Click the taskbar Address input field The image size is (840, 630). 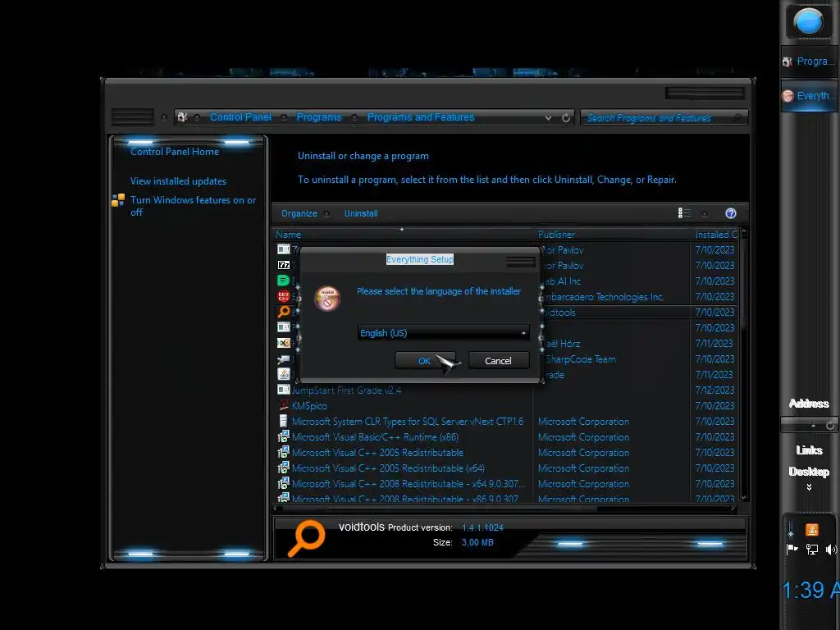[x=803, y=425]
